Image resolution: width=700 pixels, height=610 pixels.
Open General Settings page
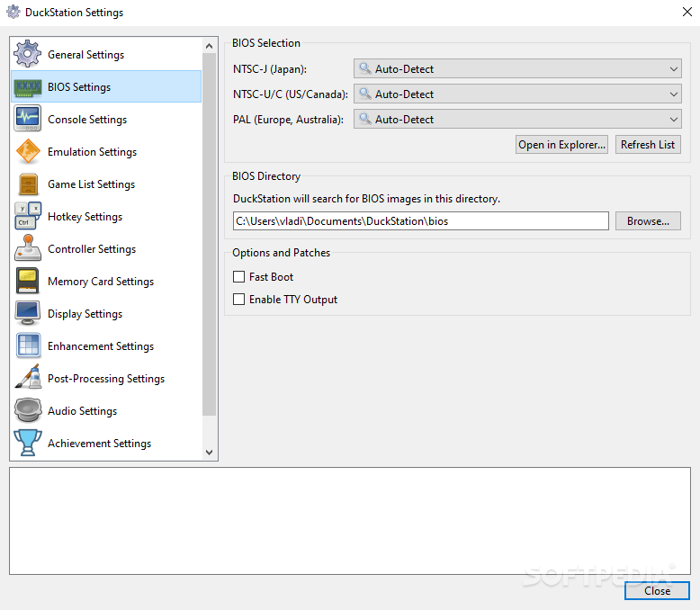[85, 55]
